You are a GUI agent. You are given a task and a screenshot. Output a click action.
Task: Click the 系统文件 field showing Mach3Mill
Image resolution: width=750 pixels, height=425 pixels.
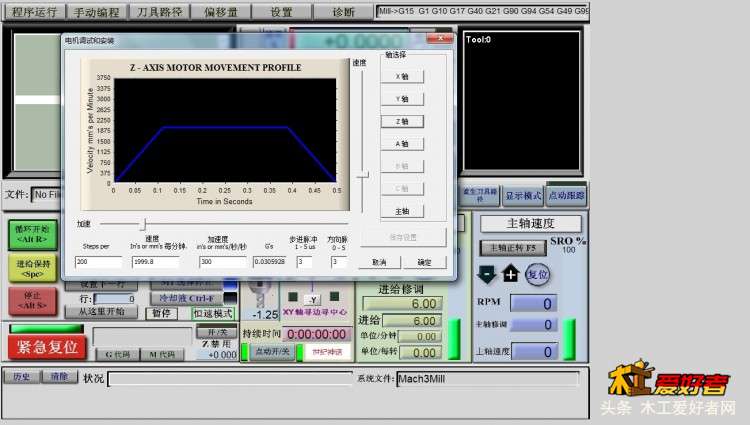488,379
